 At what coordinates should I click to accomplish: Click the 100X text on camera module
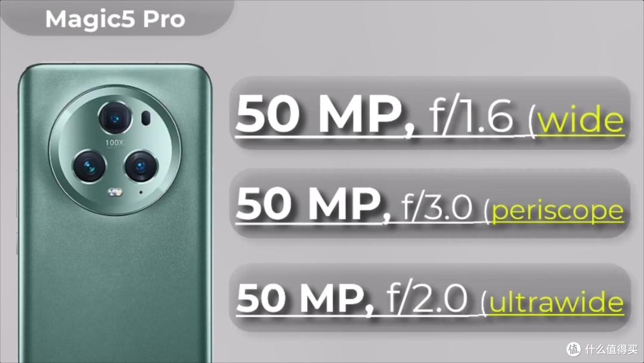114,143
